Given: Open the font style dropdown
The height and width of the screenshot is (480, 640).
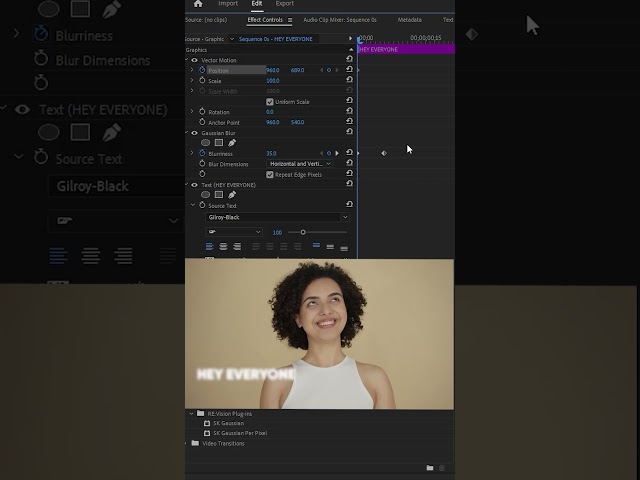Looking at the screenshot, I should (x=233, y=232).
